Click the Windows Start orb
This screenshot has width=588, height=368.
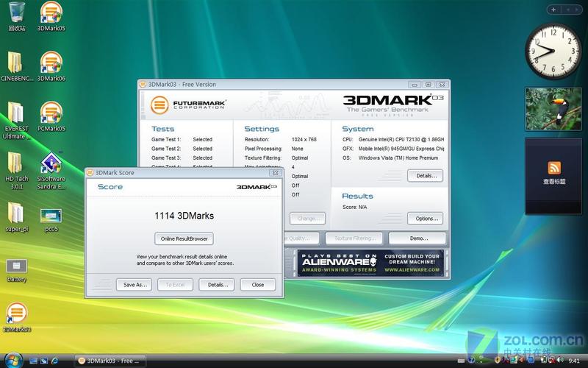pos(14,361)
